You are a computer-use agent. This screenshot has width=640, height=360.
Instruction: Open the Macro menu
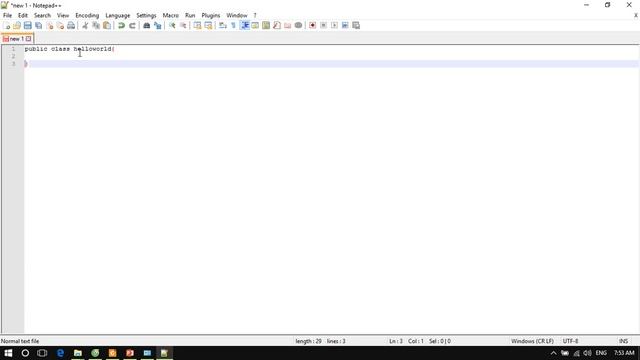(x=171, y=15)
